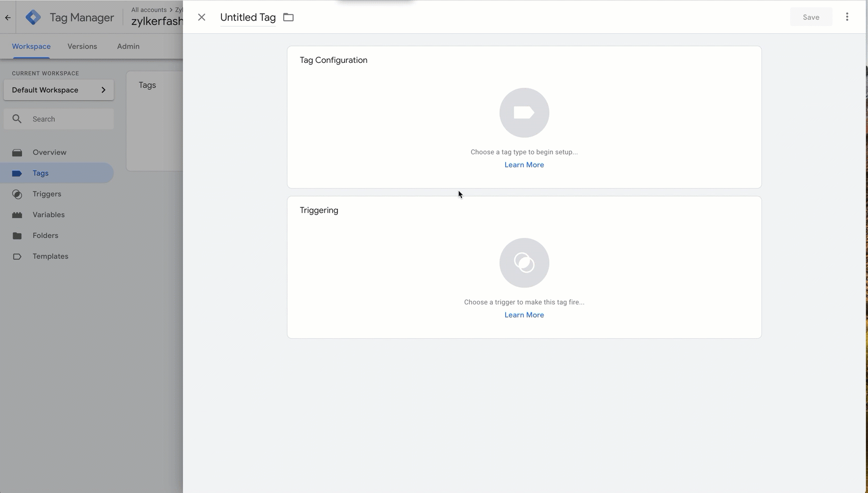Edit the Untitled Tag name field

coord(248,17)
